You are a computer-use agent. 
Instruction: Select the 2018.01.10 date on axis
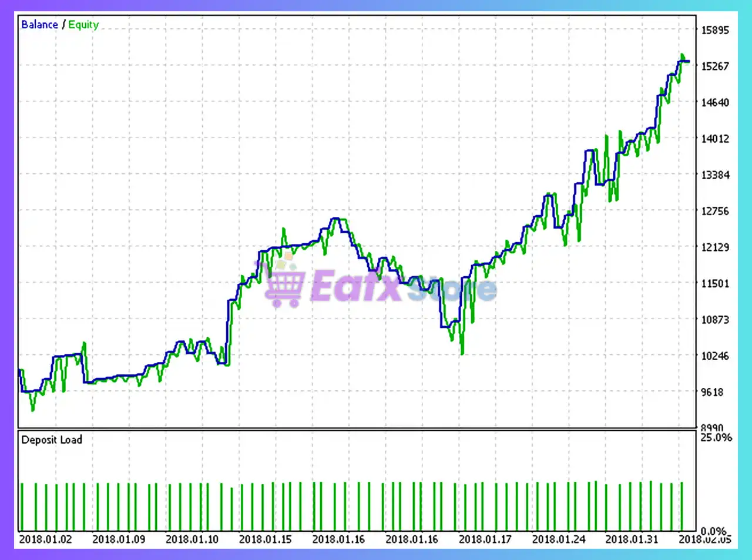coord(192,539)
